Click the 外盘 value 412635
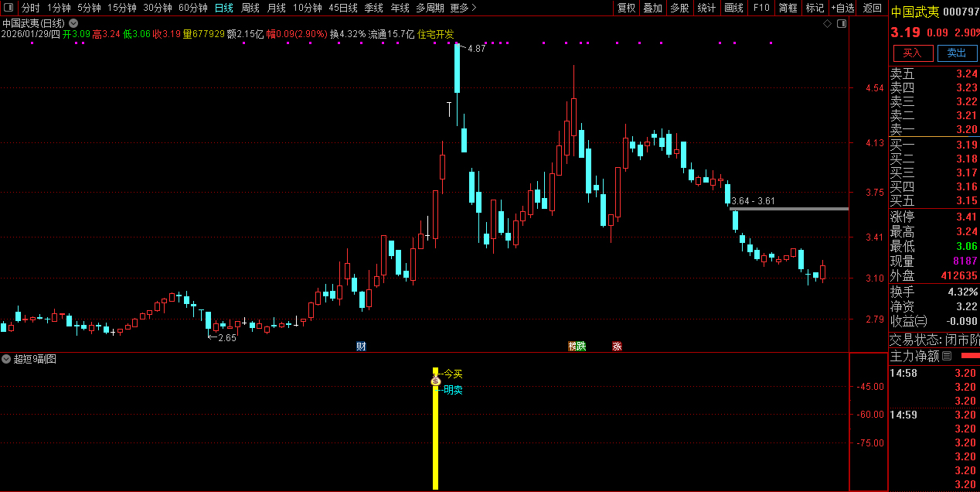 959,275
